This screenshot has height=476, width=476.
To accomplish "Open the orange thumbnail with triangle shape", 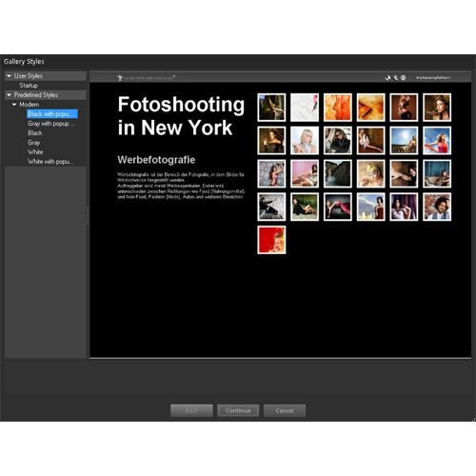I will pos(370,108).
